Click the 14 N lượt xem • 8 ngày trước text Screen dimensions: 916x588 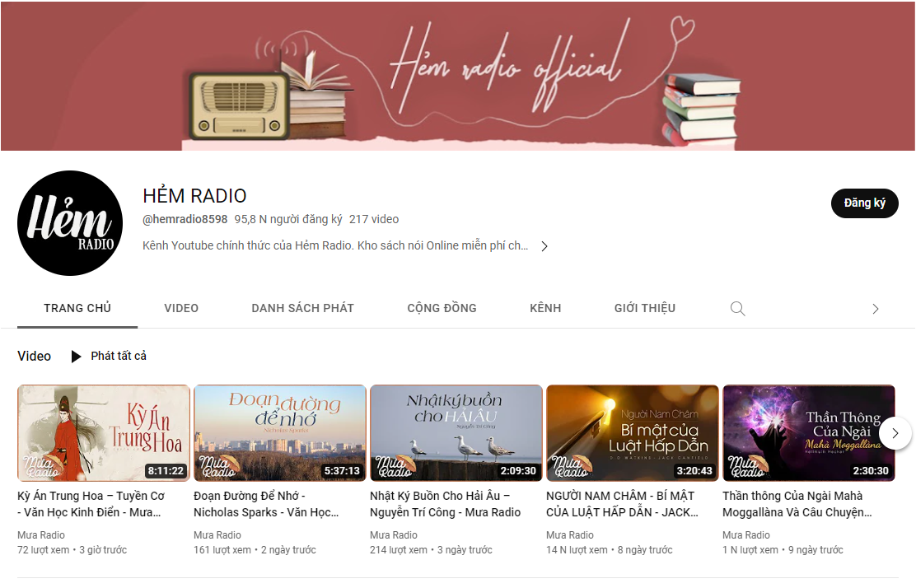(x=610, y=550)
